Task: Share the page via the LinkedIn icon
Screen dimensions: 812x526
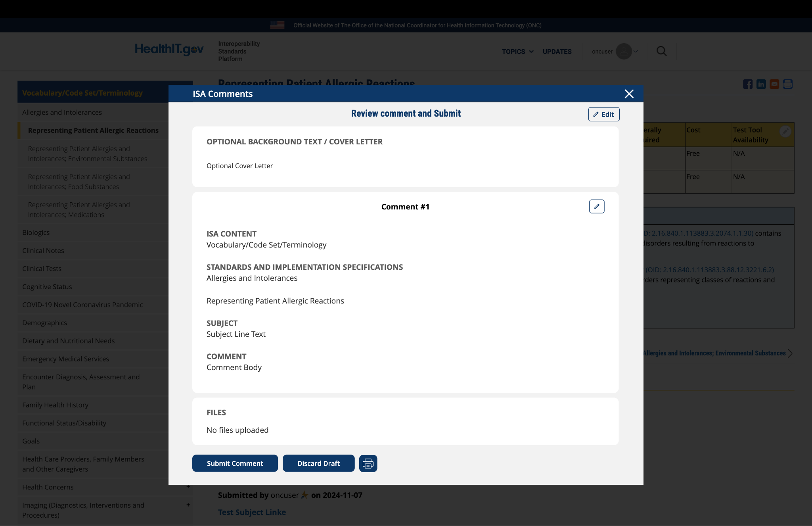Action: pyautogui.click(x=761, y=84)
